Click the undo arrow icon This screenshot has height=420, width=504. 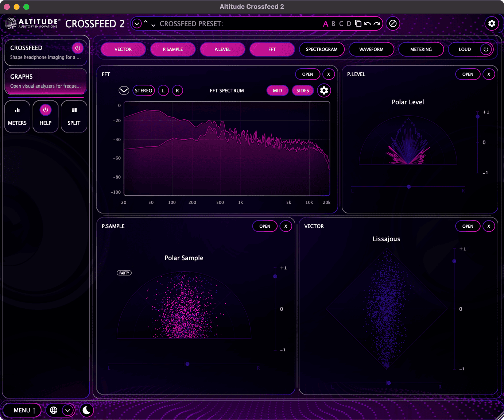pyautogui.click(x=368, y=24)
